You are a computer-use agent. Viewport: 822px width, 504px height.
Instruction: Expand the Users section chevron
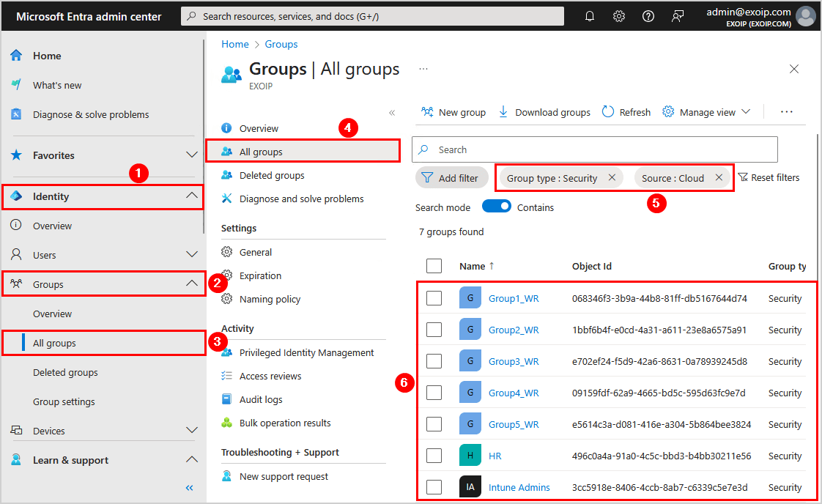click(x=192, y=255)
